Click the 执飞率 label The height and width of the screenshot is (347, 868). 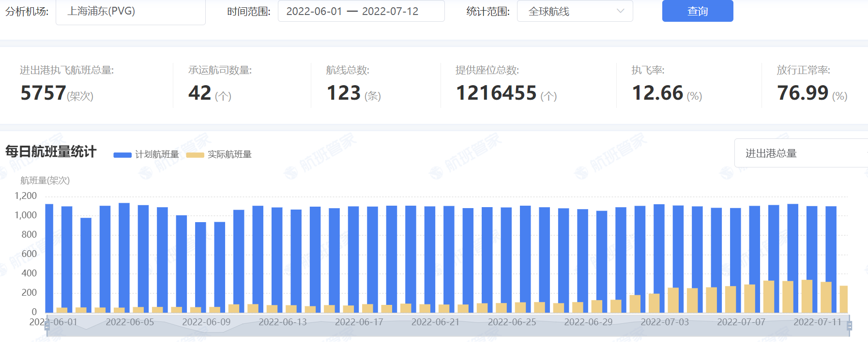648,70
